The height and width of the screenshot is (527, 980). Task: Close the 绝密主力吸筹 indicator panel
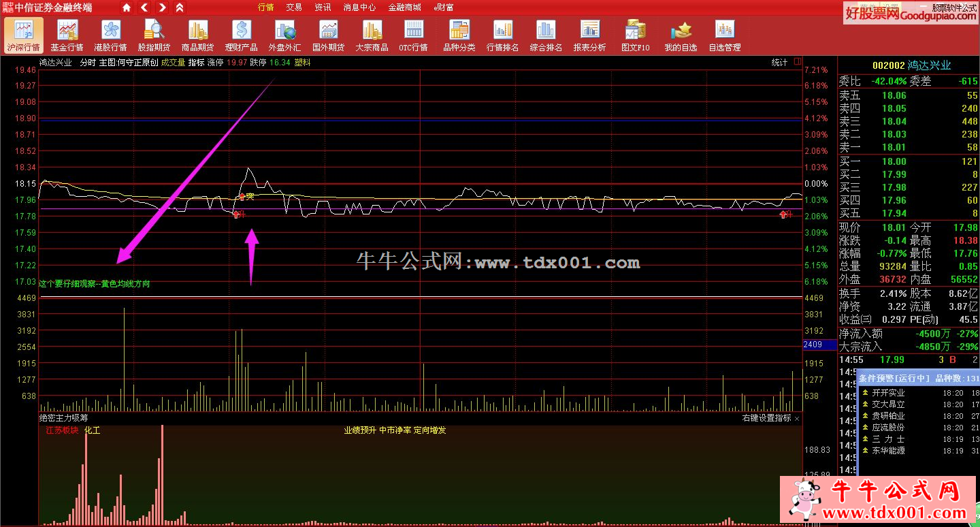798,418
